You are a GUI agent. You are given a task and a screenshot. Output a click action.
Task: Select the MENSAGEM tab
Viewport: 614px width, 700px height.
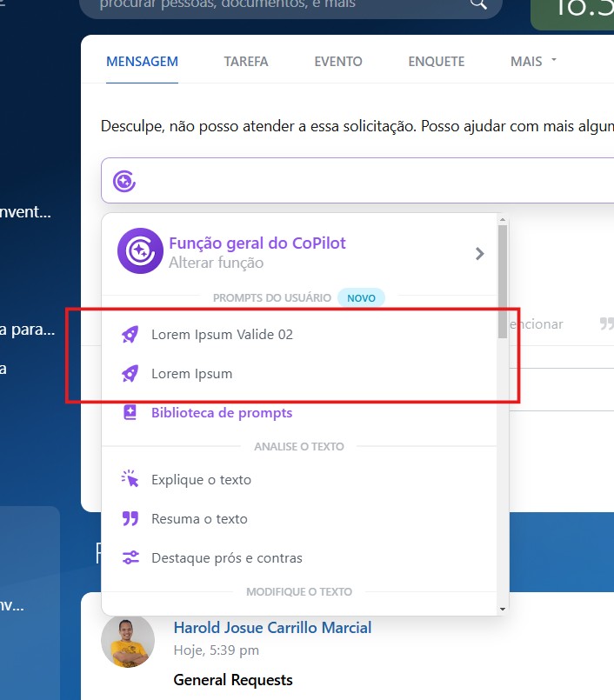point(142,62)
